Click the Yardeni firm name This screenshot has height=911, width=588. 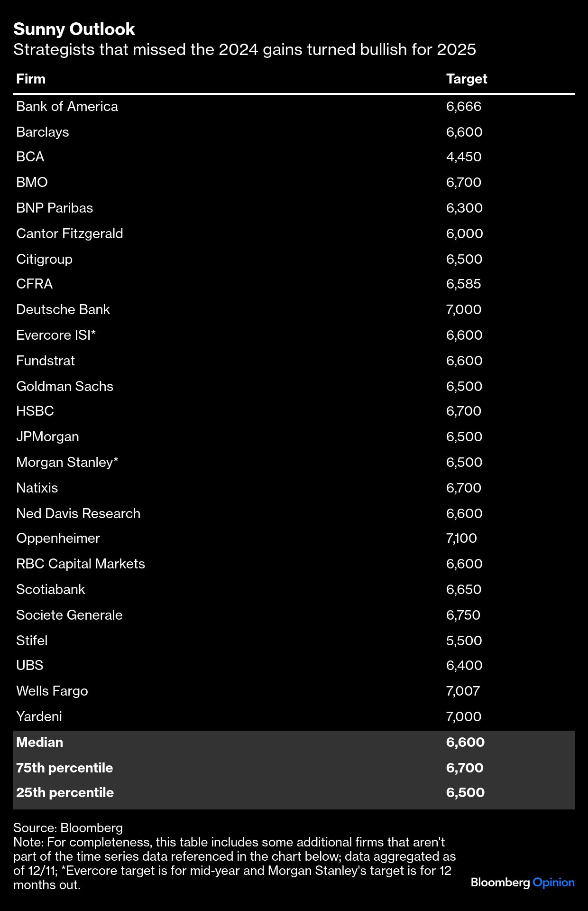39,716
